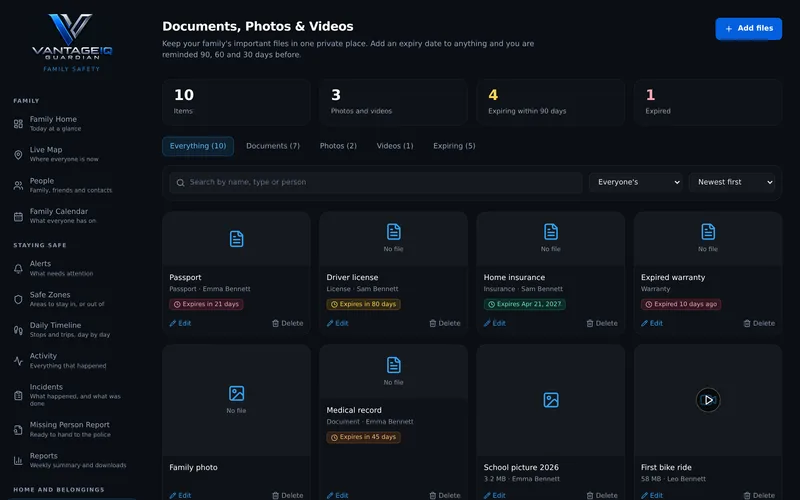The width and height of the screenshot is (800, 500).
Task: Delete the Home insurance item
Action: pyautogui.click(x=602, y=323)
